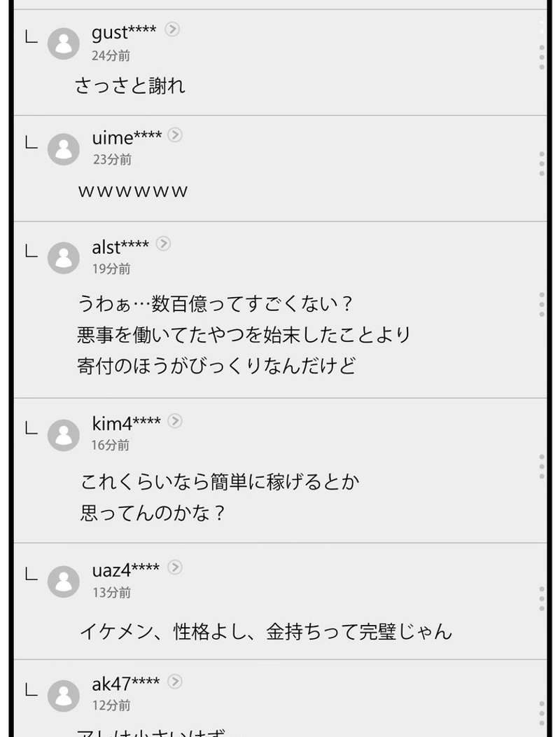Open ak47**** profile arrow

[x=175, y=681]
